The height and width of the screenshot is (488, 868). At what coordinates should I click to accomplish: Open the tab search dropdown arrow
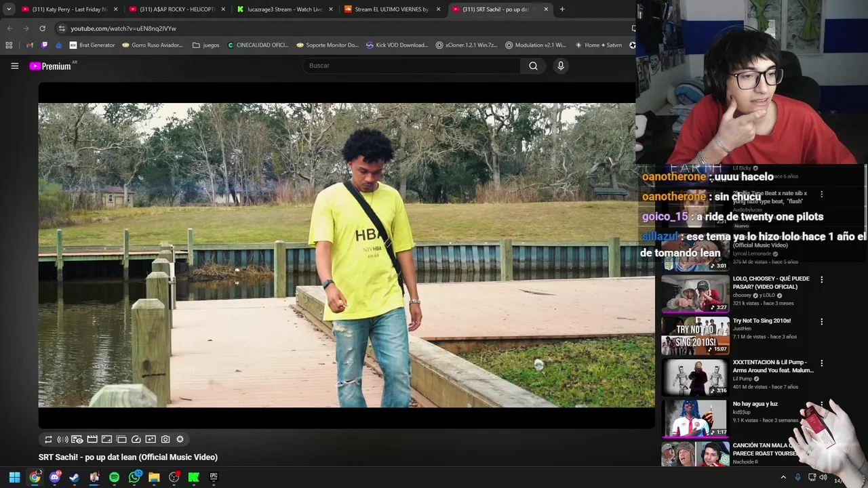9,9
